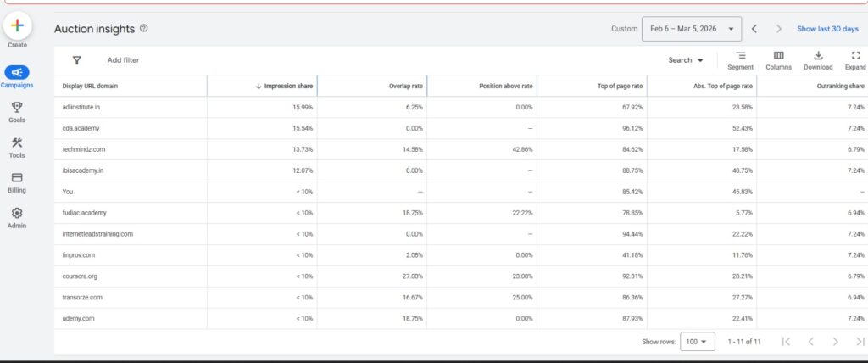
Task: Sort by Overlap rate column header
Action: 404,86
